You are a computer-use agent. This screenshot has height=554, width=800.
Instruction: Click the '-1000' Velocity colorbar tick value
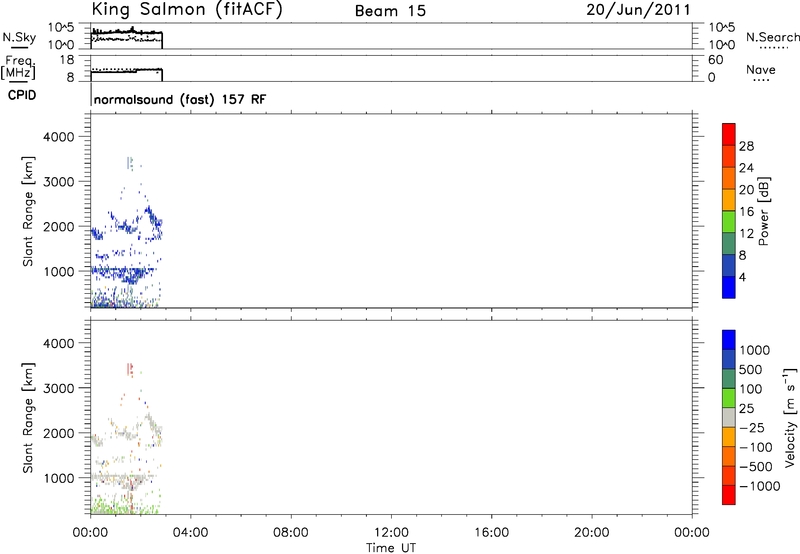[x=760, y=486]
